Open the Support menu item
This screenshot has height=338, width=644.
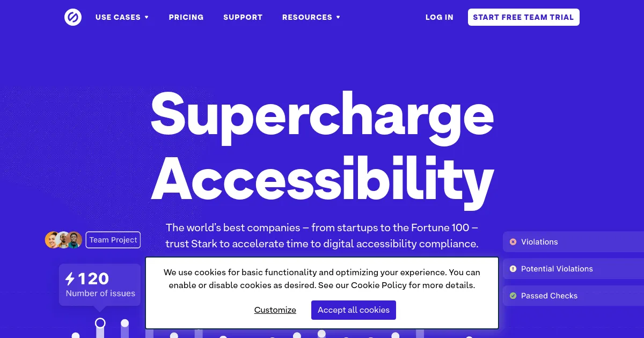coord(243,17)
